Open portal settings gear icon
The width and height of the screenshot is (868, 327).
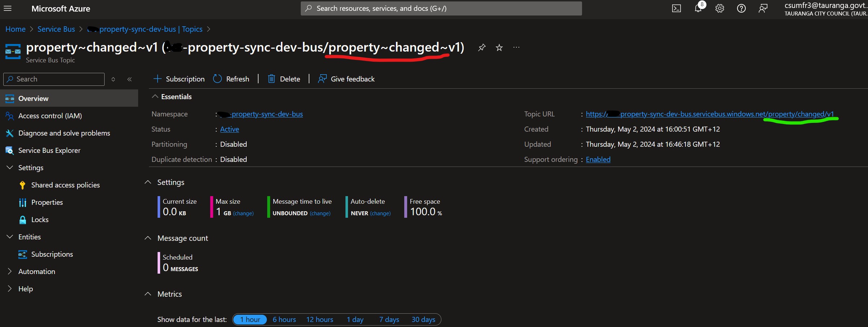point(719,8)
